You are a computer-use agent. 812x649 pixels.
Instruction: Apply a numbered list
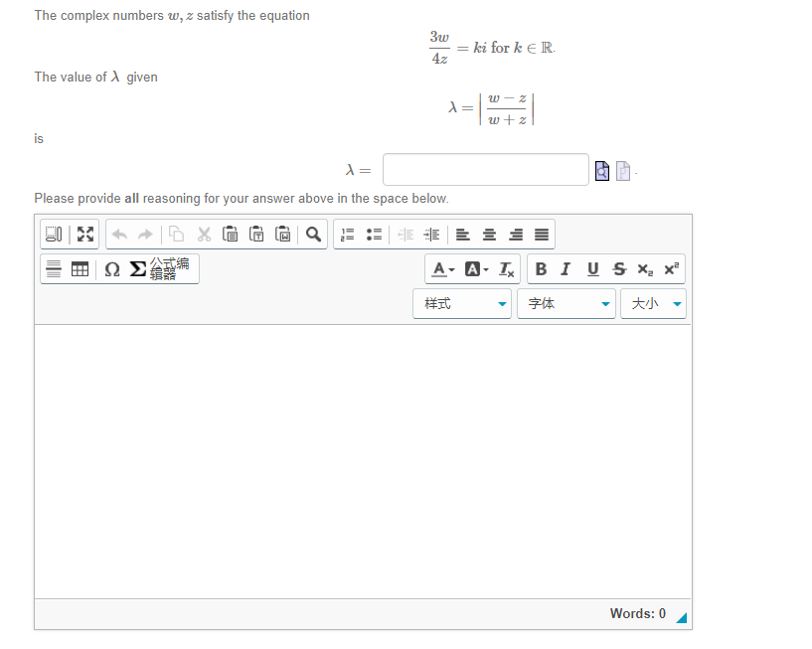point(346,234)
